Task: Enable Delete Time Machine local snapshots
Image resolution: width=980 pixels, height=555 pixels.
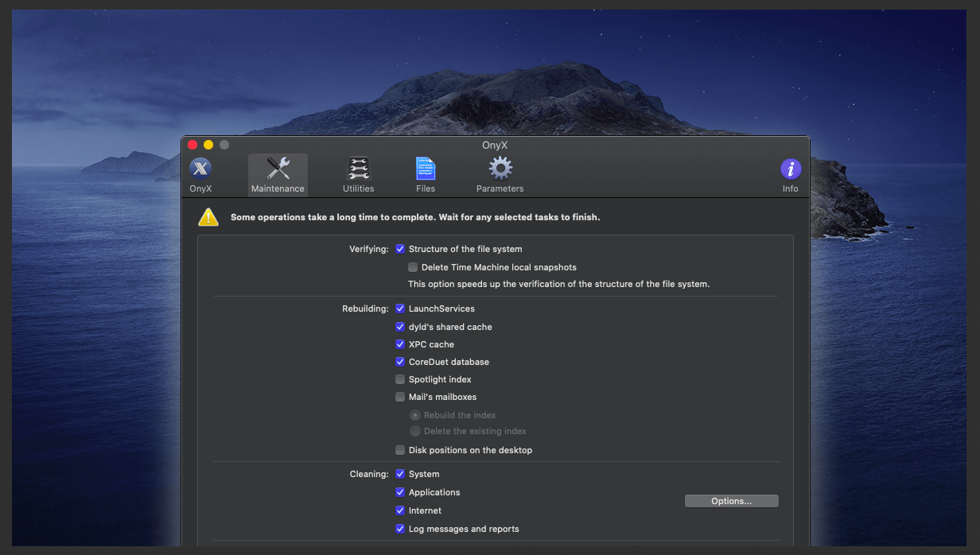Action: click(413, 267)
